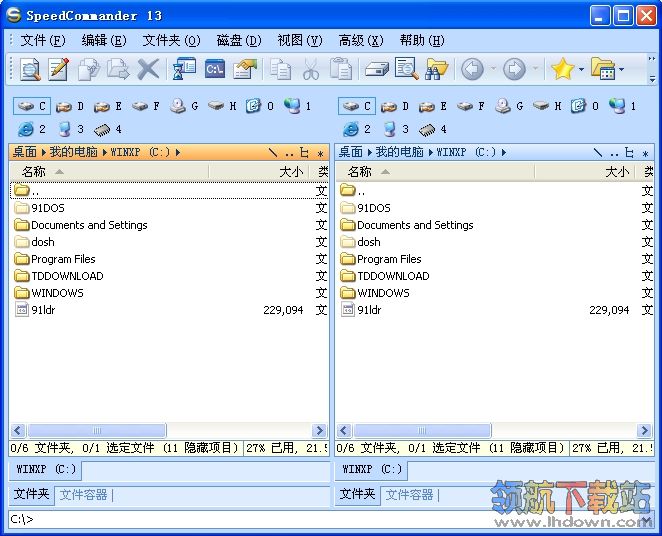Click the drive toolbar icon
Image resolution: width=662 pixels, height=536 pixels.
point(377,69)
